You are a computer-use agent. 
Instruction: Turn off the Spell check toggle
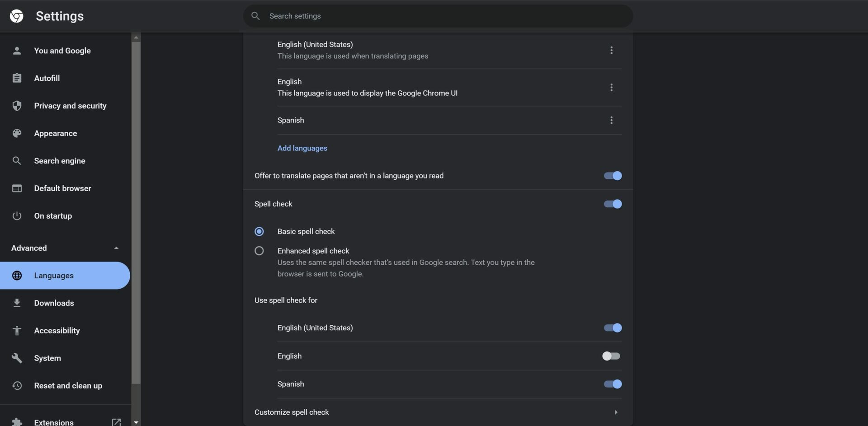point(613,204)
